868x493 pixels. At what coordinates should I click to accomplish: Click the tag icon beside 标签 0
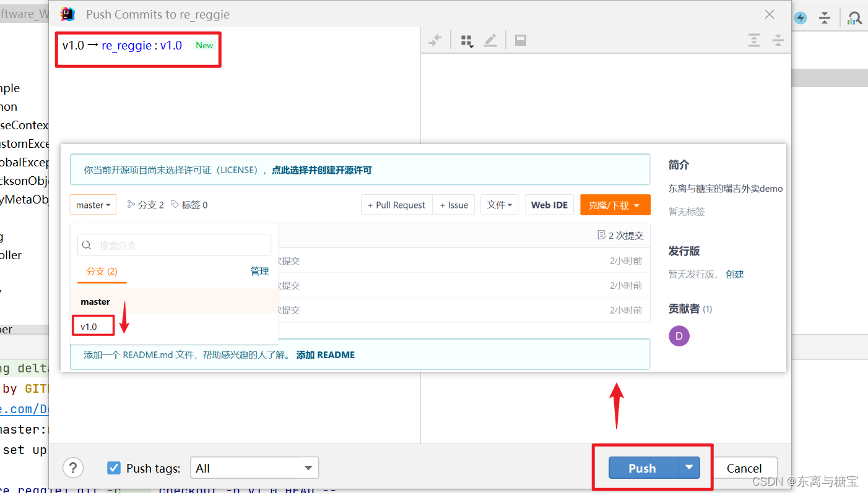(x=175, y=204)
